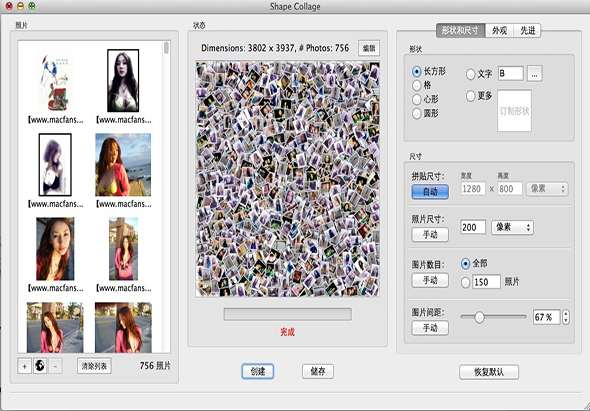Click the 恢复默认 restore defaults button
The height and width of the screenshot is (411, 590).
[489, 372]
